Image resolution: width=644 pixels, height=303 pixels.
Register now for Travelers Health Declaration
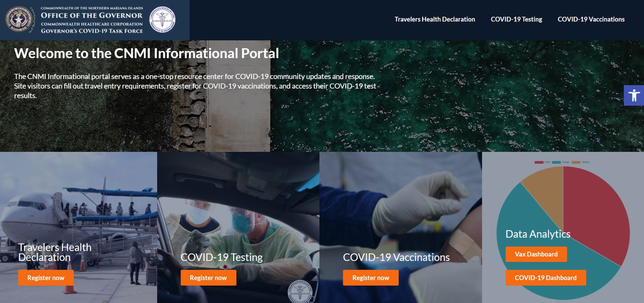[x=46, y=278]
